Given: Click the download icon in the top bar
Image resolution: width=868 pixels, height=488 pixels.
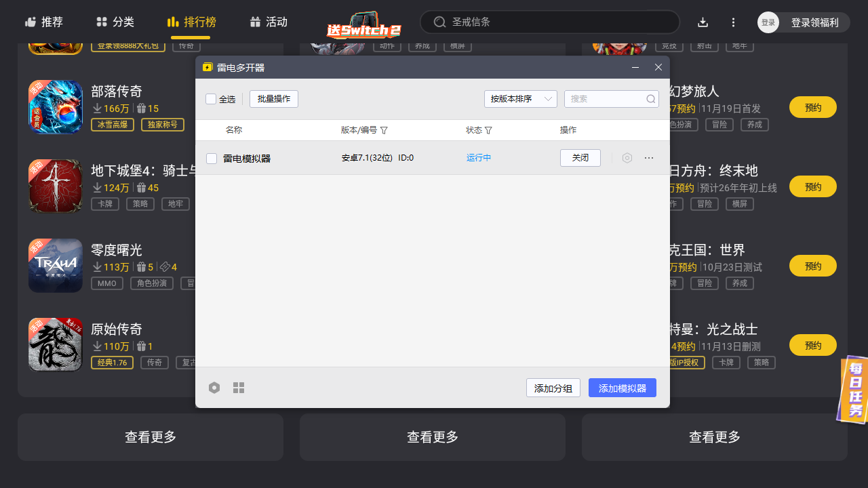Looking at the screenshot, I should (x=703, y=22).
